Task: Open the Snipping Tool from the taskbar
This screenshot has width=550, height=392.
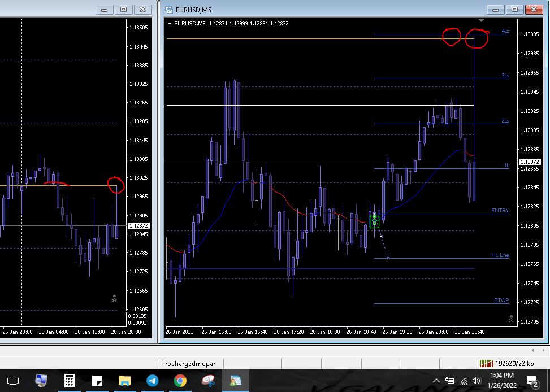Action: pos(208,381)
